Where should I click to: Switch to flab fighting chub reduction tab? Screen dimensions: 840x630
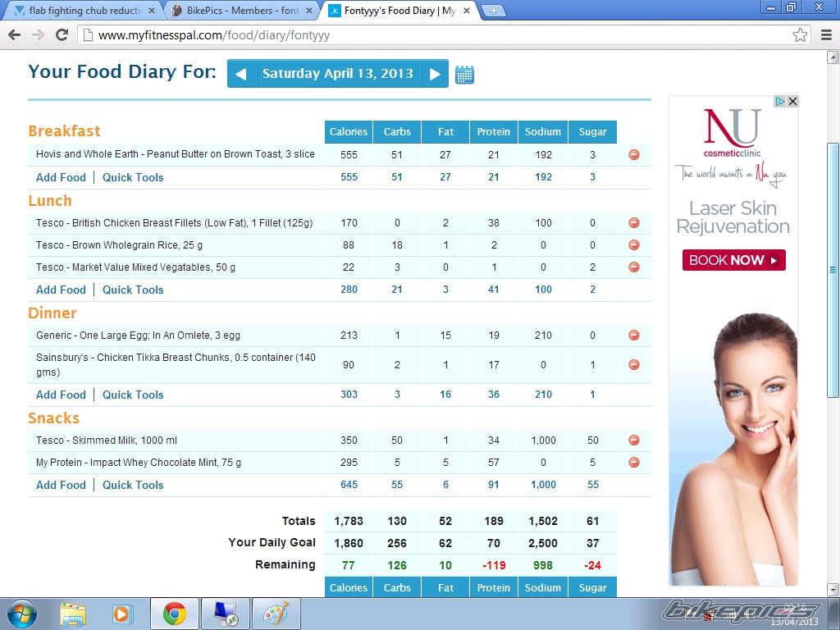click(84, 11)
